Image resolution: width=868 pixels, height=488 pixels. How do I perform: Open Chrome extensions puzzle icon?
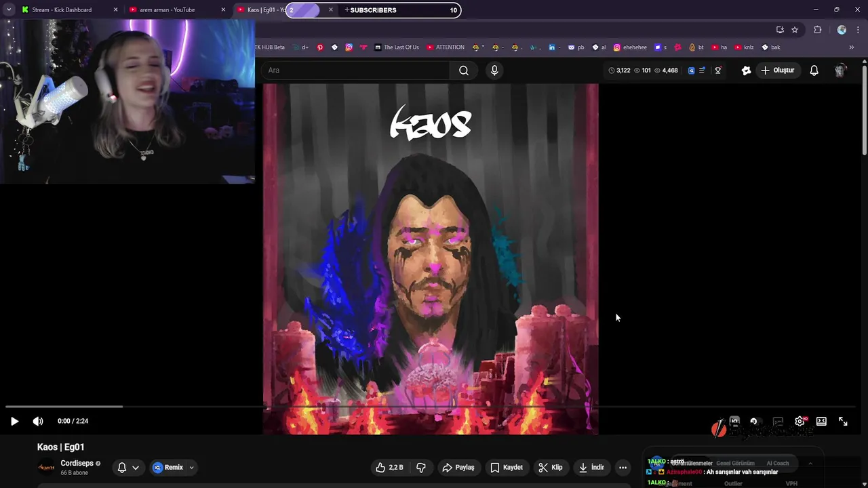(x=818, y=29)
